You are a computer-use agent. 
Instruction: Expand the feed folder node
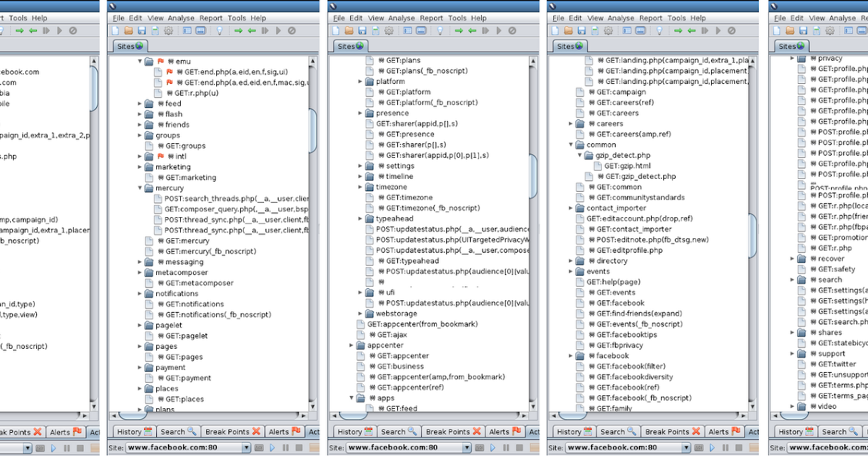(140, 104)
